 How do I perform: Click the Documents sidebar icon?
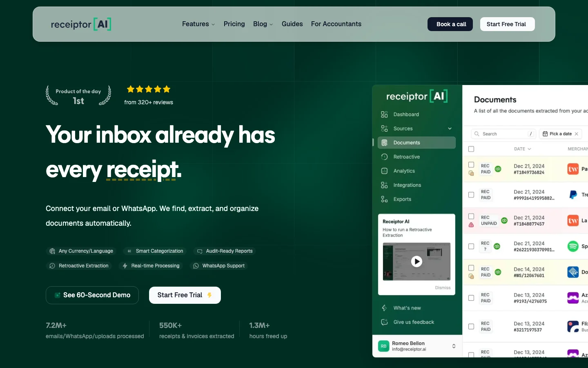384,143
